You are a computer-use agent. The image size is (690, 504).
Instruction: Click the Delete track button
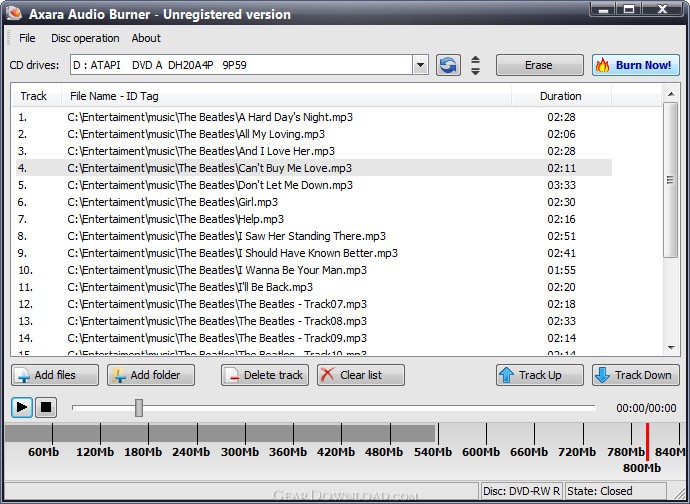tap(265, 375)
